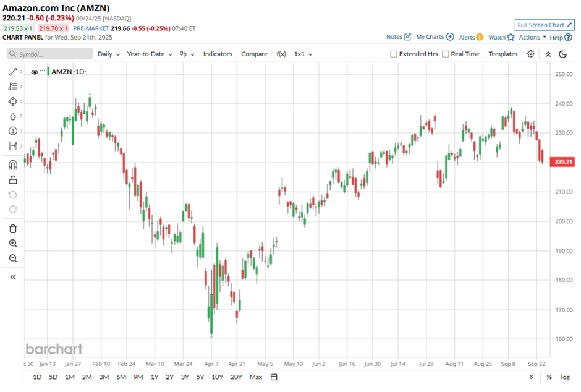Select the measure range tool
This screenshot has height=392, width=581.
click(13, 146)
